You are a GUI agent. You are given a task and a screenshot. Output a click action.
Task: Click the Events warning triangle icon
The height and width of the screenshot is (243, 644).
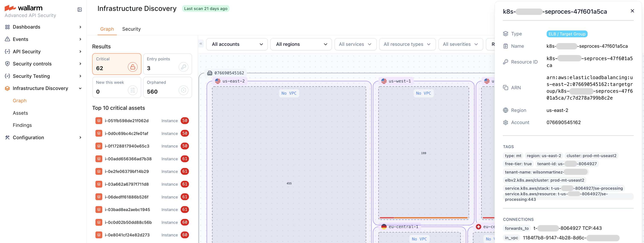[x=7, y=39]
